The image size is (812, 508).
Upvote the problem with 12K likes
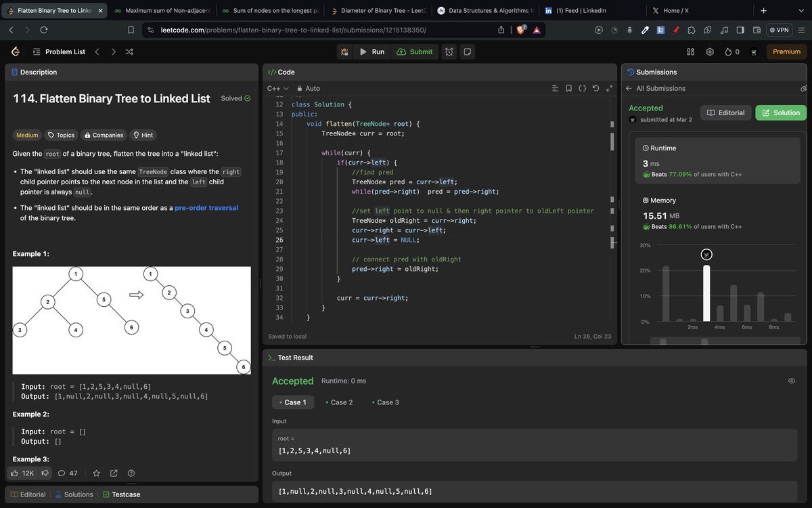click(22, 473)
